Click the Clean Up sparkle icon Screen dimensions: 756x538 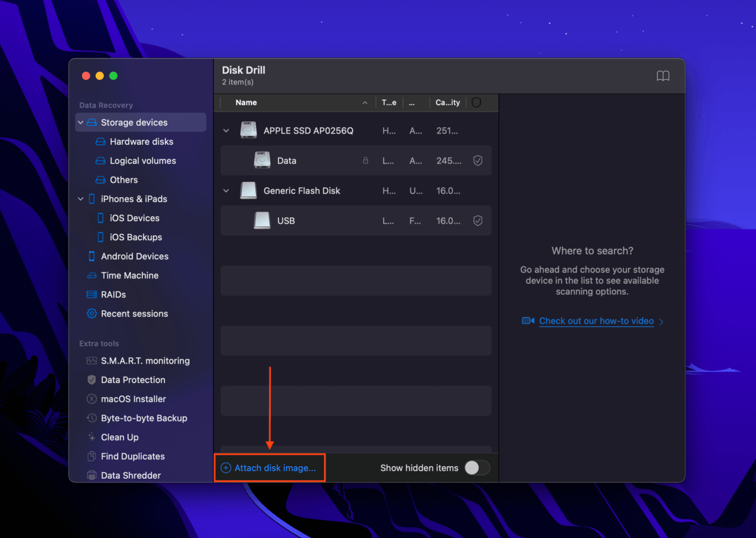tap(91, 437)
